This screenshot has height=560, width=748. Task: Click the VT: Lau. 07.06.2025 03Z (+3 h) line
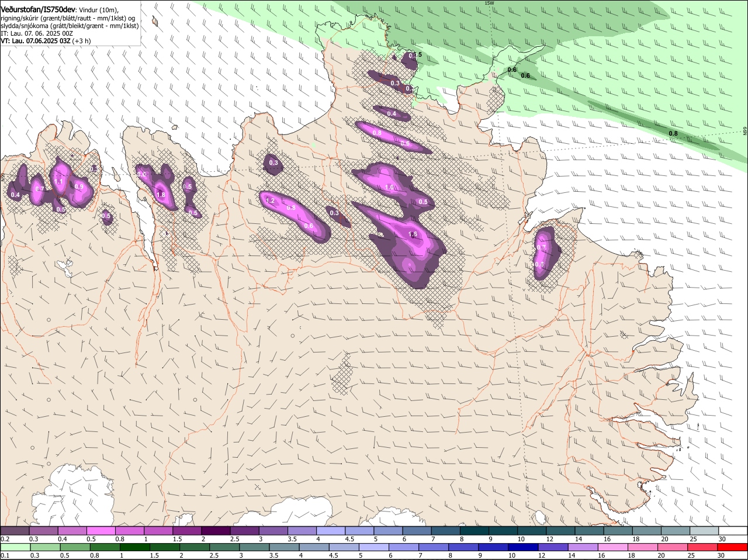pos(46,41)
